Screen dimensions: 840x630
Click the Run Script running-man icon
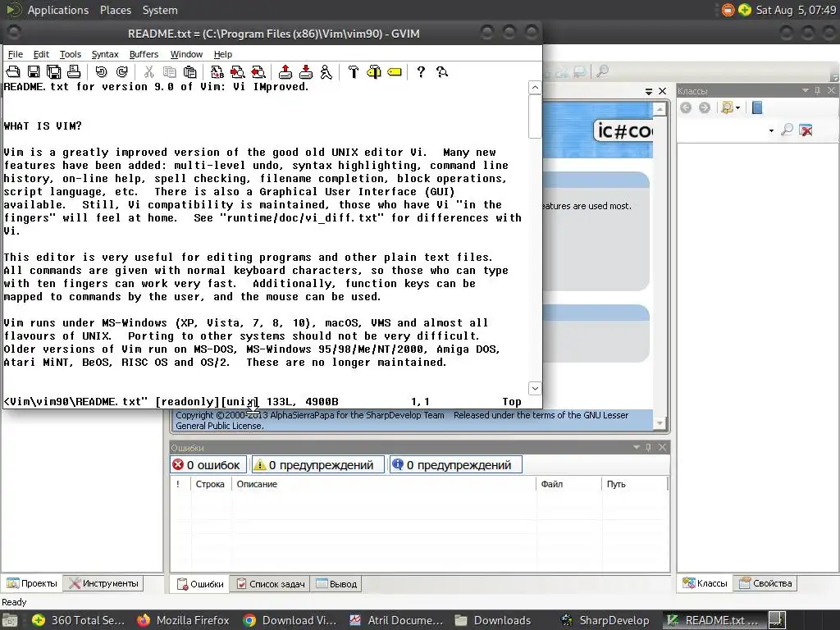(x=326, y=72)
